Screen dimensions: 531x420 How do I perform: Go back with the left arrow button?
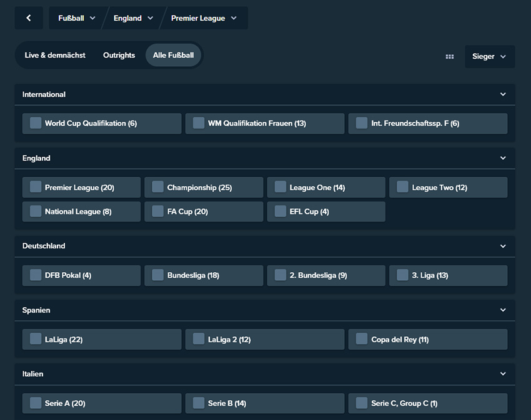point(29,18)
